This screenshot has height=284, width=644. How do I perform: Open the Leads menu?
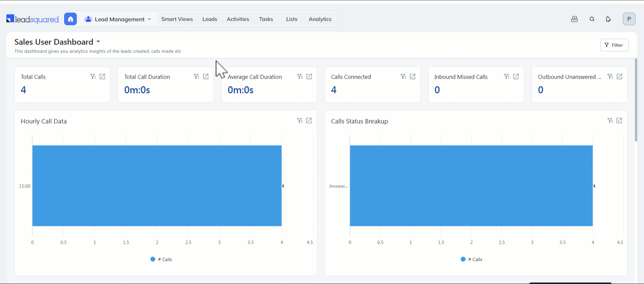pyautogui.click(x=210, y=19)
